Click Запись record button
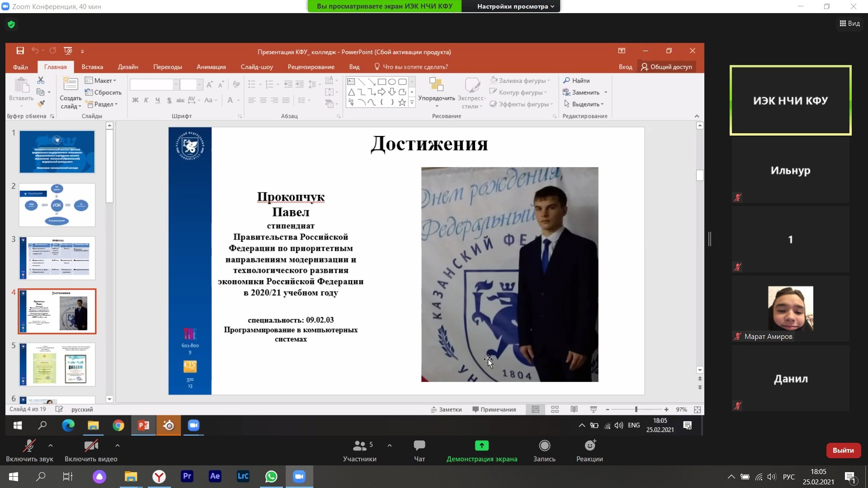 [x=544, y=450]
